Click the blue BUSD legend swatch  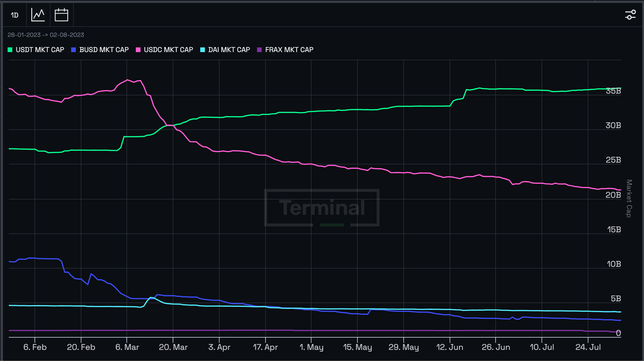click(73, 50)
